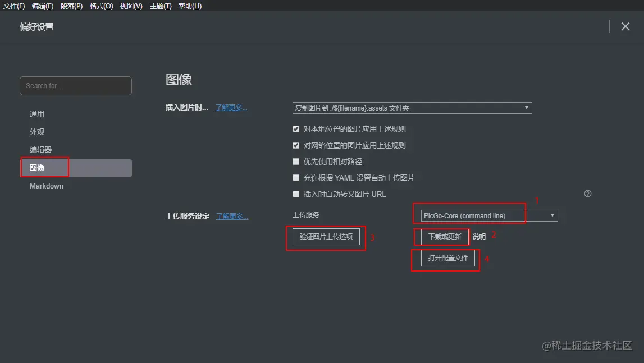Open the PicGo-Core upload service dropdown

coord(489,215)
